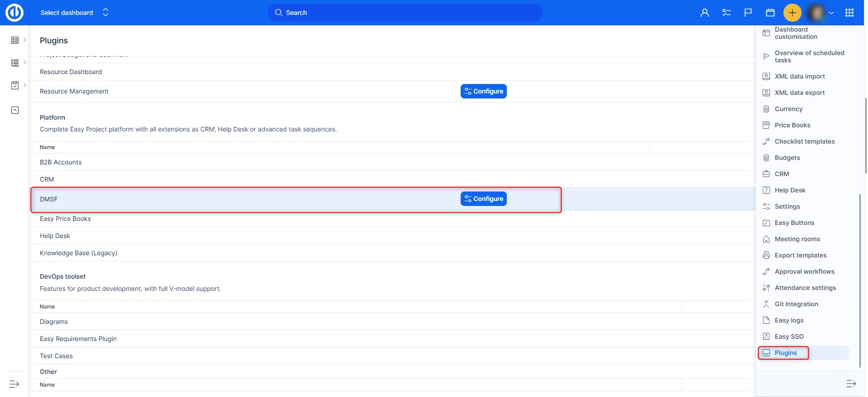Click the flag icon in top bar
Screen dimensions: 868x397
(748, 13)
